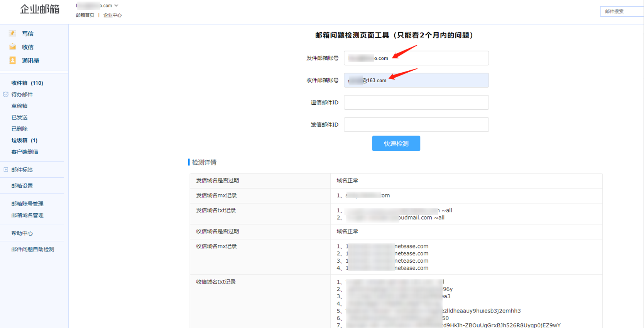Image resolution: width=644 pixels, height=328 pixels.
Task: Open 垃圾箱 (1) folder
Action: (x=24, y=140)
